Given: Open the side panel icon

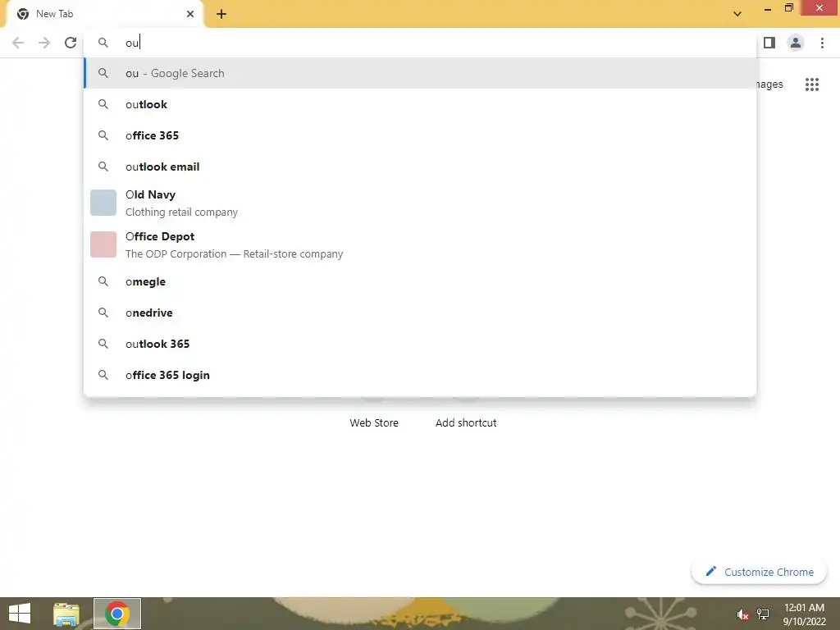Looking at the screenshot, I should point(769,43).
